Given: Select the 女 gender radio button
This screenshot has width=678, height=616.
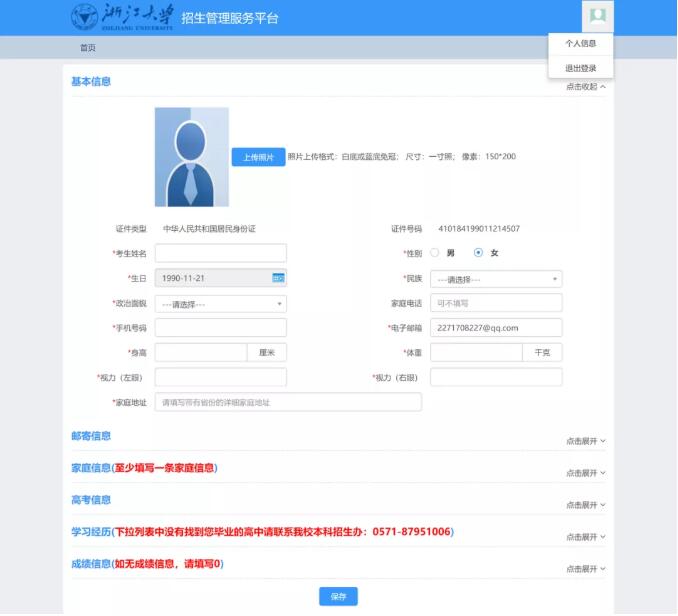Looking at the screenshot, I should point(478,253).
